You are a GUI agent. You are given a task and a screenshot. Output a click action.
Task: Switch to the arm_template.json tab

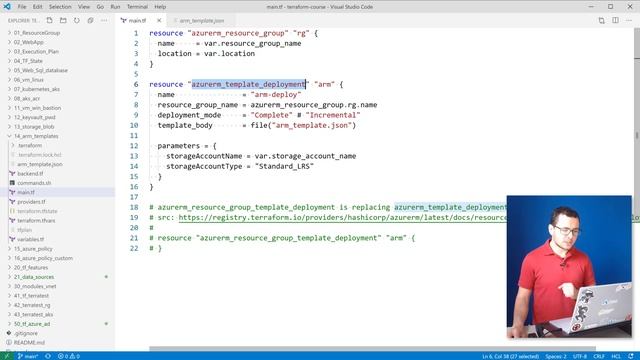[x=202, y=20]
